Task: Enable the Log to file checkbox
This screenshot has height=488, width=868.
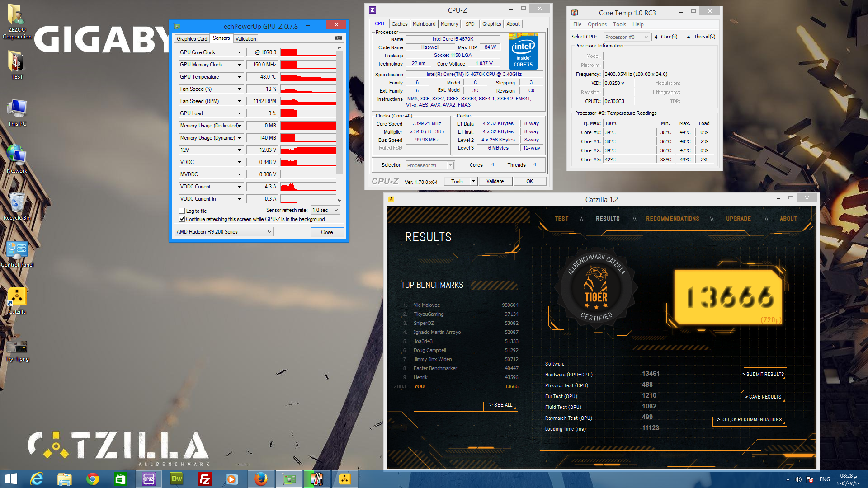Action: pyautogui.click(x=182, y=211)
